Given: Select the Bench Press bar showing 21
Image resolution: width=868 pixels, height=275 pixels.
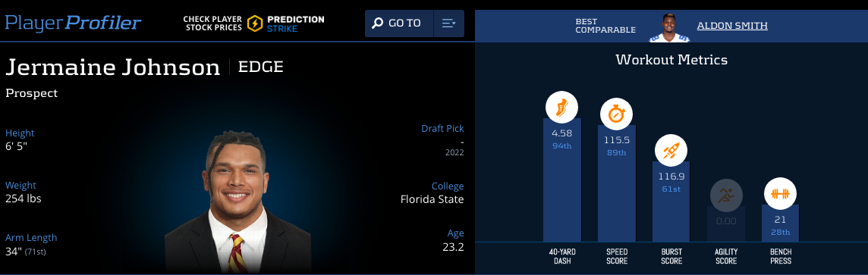Looking at the screenshot, I should point(780,223).
